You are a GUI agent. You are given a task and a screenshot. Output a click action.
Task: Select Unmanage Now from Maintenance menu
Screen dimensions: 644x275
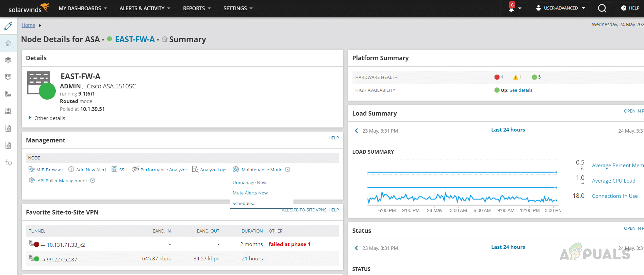pos(249,183)
